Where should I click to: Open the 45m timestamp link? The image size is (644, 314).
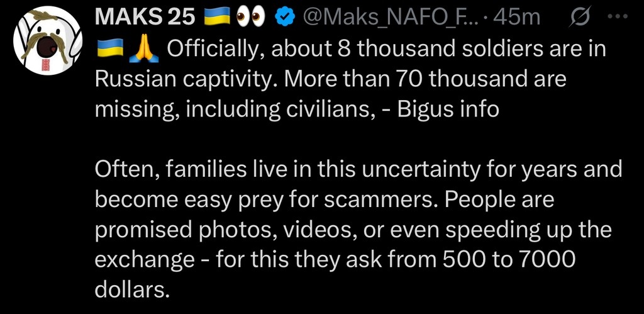(517, 18)
